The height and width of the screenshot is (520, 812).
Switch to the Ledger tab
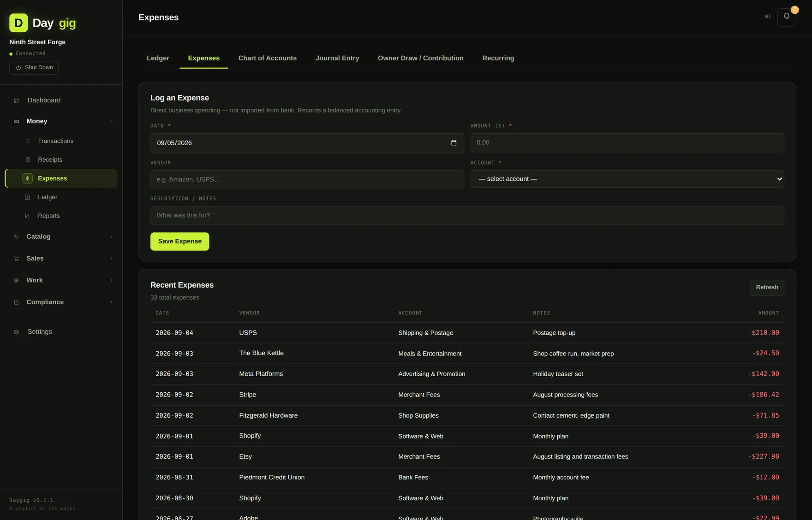158,58
